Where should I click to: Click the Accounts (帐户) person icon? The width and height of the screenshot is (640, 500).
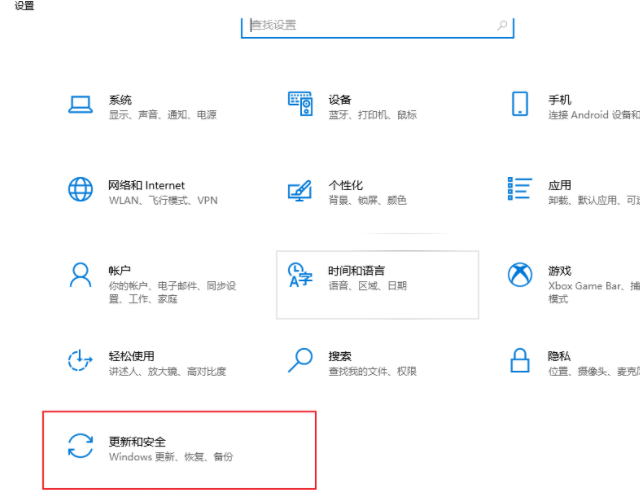(x=80, y=275)
